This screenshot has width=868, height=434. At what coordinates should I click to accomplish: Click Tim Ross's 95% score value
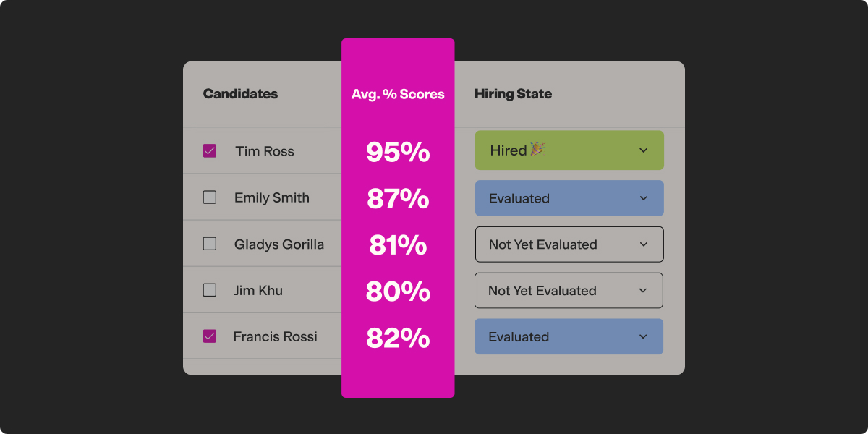point(398,153)
